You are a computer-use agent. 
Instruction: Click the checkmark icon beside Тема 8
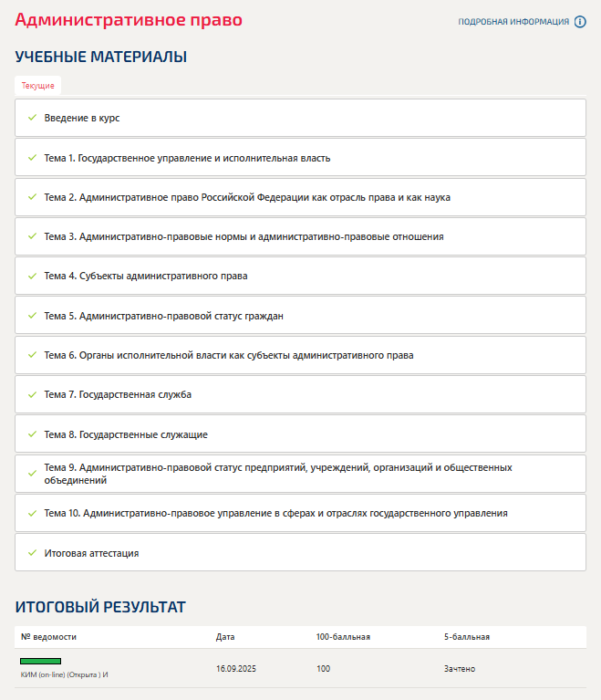(x=32, y=434)
